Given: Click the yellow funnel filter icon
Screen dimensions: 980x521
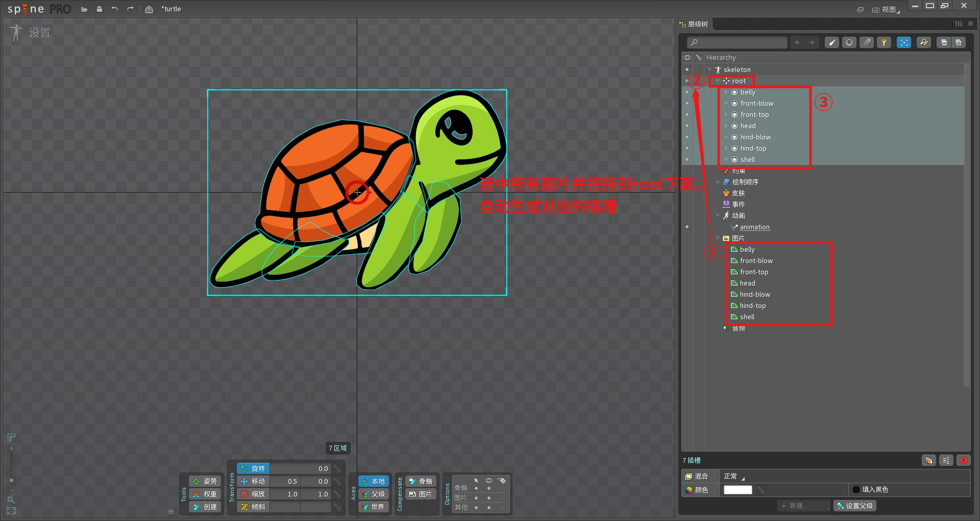Looking at the screenshot, I should (884, 42).
